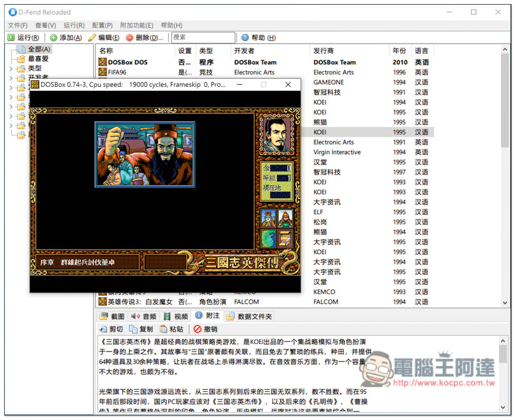Select the 最喜爱 favorites folder
This screenshot has height=420, width=515.
pos(34,59)
